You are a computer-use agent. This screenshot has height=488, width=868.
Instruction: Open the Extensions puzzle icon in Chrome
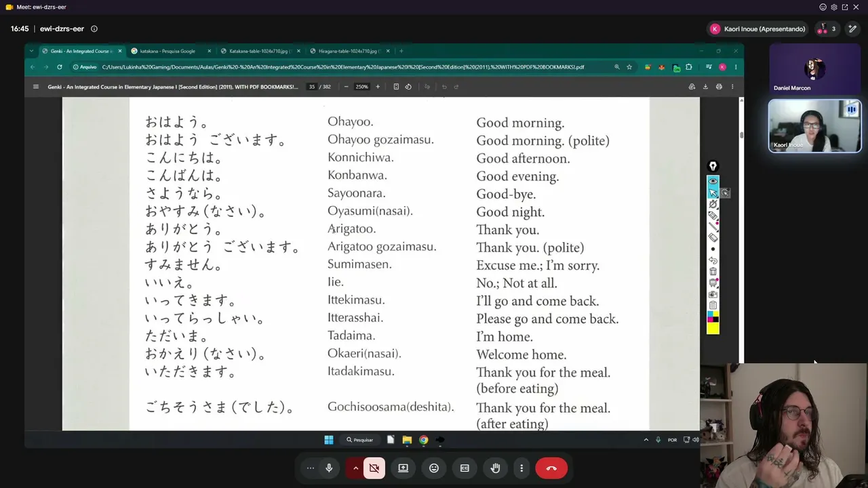click(689, 67)
